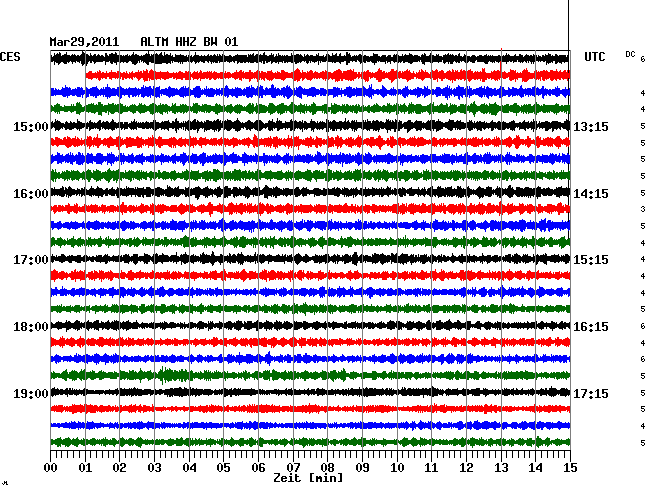This screenshot has height=494, width=650.
Task: Click the CES column header at left
Action: (x=10, y=57)
